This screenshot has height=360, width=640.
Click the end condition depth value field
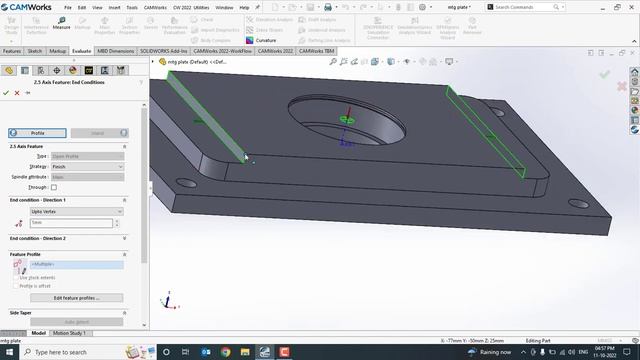pos(71,223)
